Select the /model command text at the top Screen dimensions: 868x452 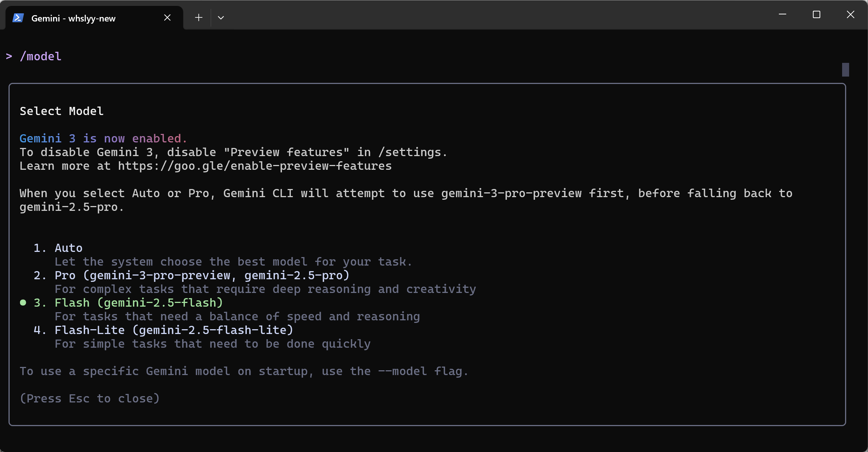click(41, 56)
